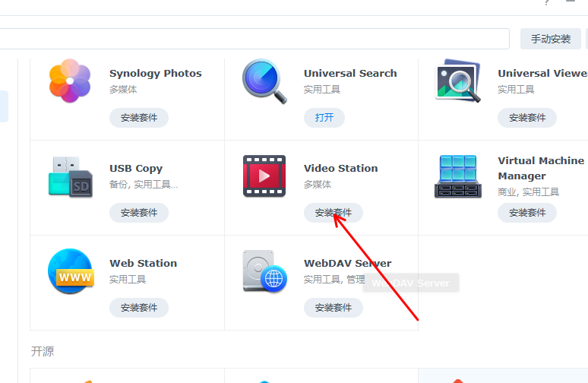Click 商业, 实用工具 under Virtual Machine Manager

[529, 192]
